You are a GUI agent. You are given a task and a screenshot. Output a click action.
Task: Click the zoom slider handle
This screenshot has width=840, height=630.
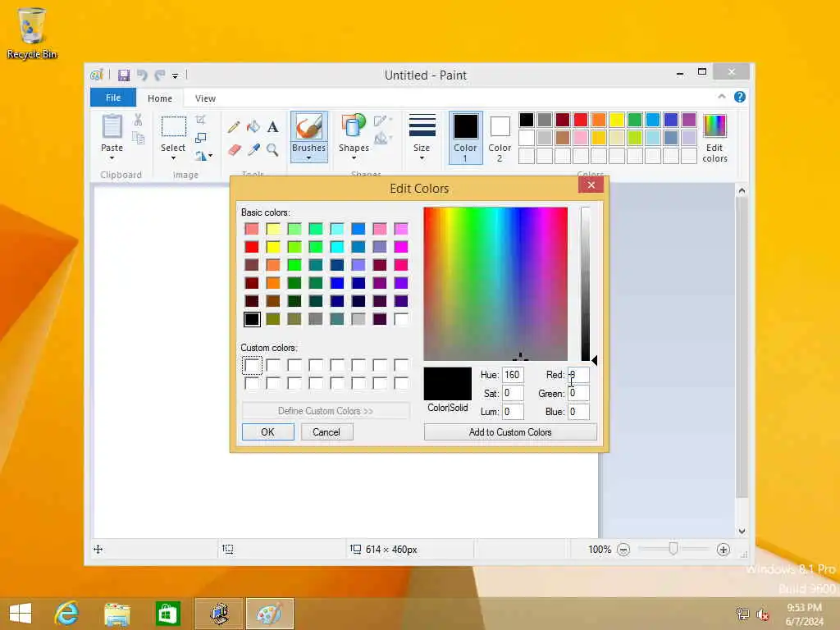point(673,549)
